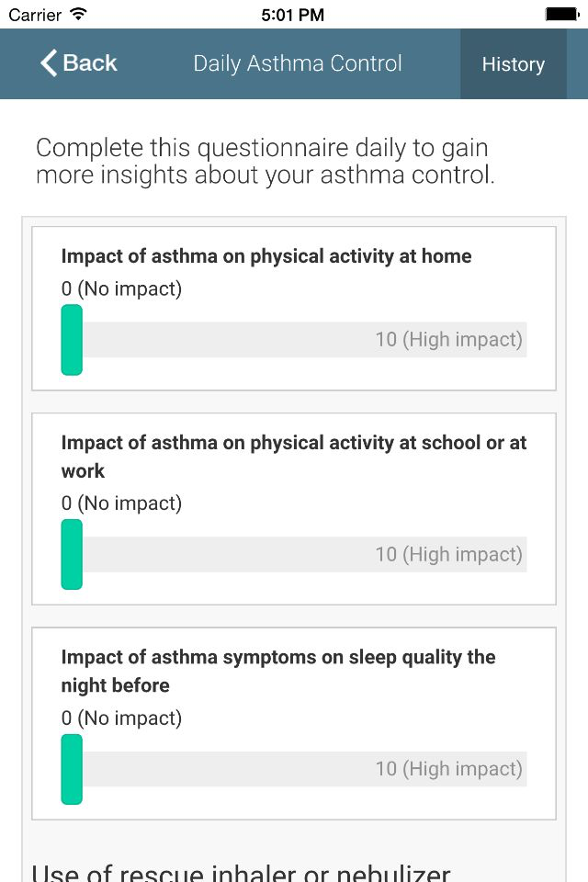The image size is (588, 882).
Task: Set school or work impact to High impact
Action: tap(449, 555)
